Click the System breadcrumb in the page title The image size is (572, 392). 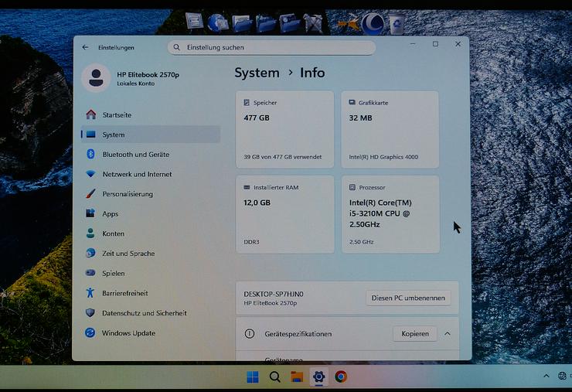coord(257,73)
